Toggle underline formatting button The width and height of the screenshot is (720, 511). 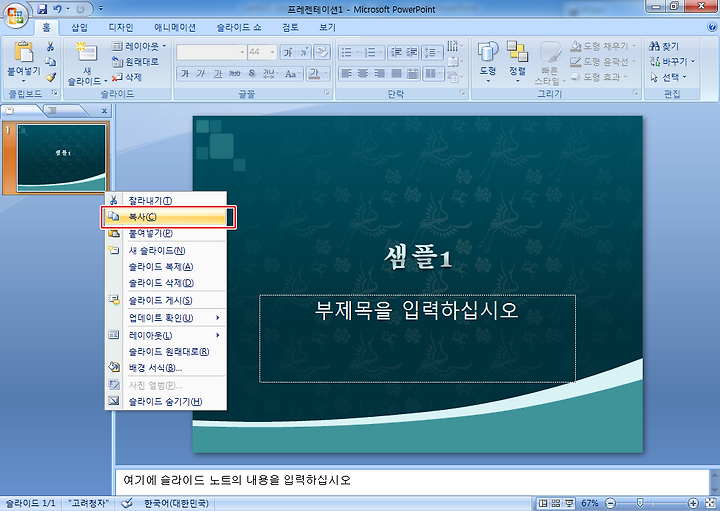[x=218, y=73]
